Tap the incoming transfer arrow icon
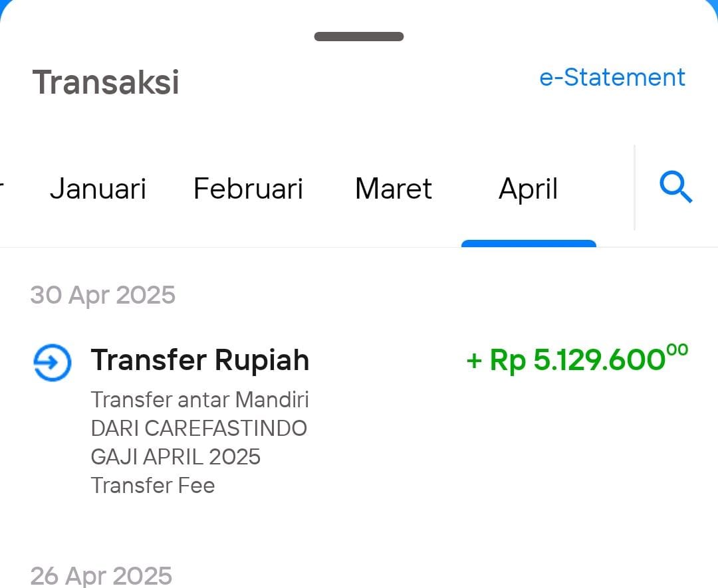Screen dimensions: 718x588 (53, 362)
